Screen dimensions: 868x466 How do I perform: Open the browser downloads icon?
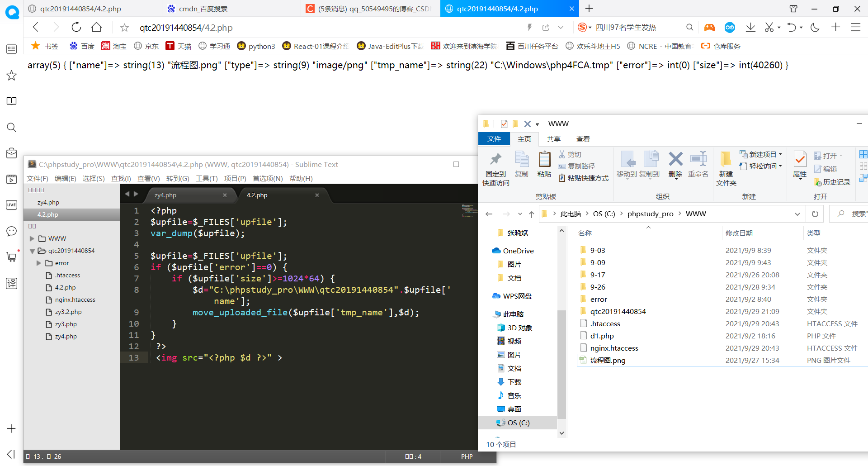[750, 27]
